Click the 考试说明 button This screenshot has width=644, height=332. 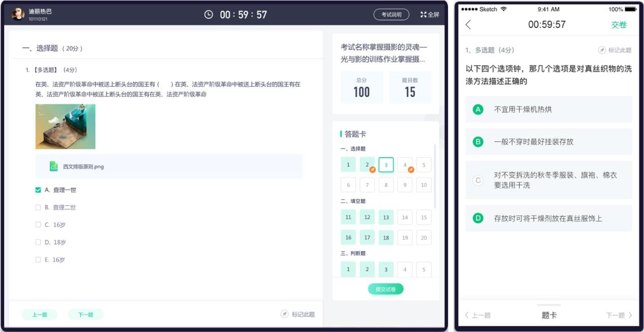tap(391, 15)
